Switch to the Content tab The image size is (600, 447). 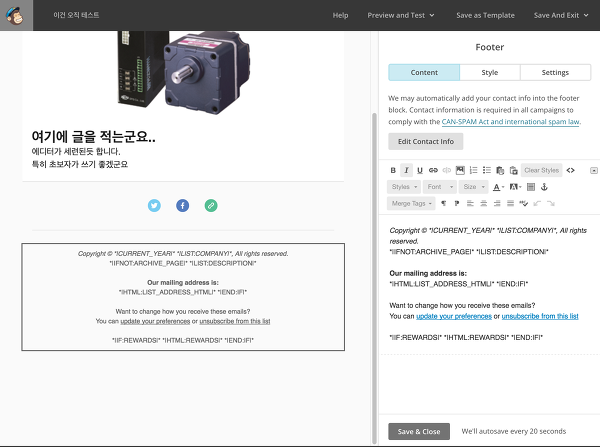[x=424, y=72]
